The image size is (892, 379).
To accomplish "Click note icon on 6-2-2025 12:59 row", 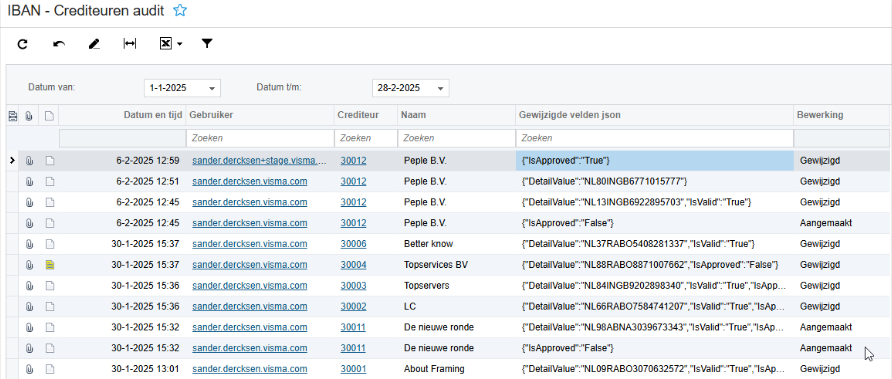I will pyautogui.click(x=49, y=161).
